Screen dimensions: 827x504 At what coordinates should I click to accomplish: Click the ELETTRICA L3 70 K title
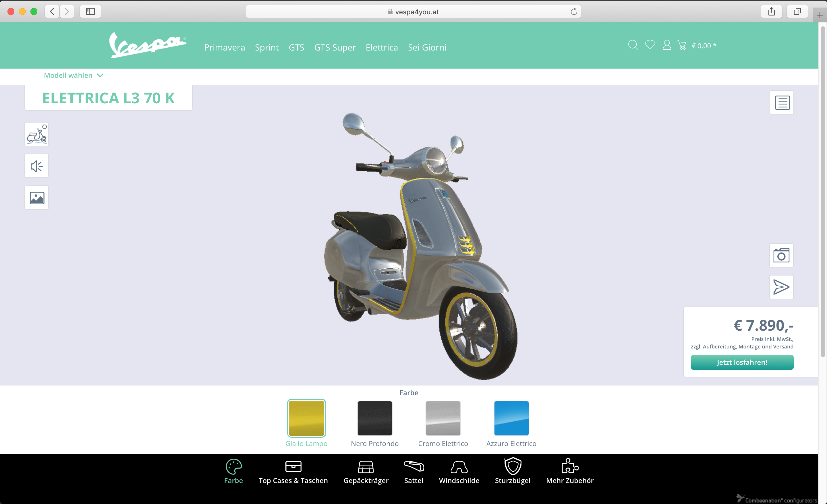coord(109,98)
